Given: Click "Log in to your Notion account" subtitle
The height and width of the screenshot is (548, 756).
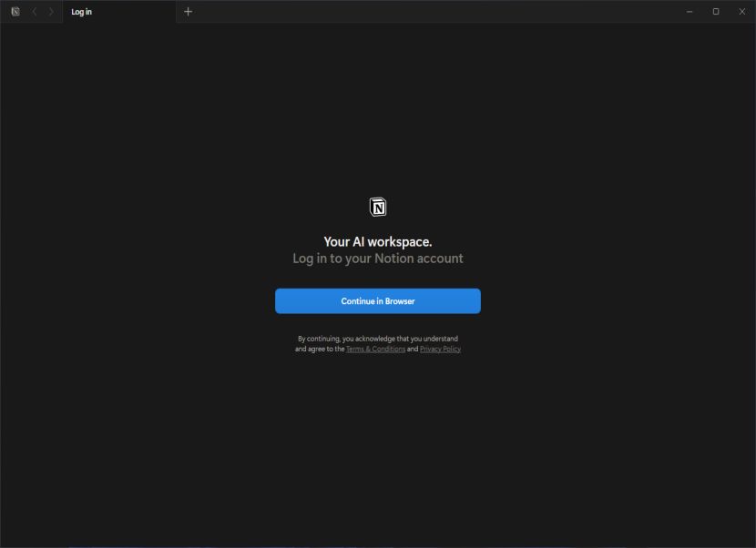Looking at the screenshot, I should tap(378, 259).
